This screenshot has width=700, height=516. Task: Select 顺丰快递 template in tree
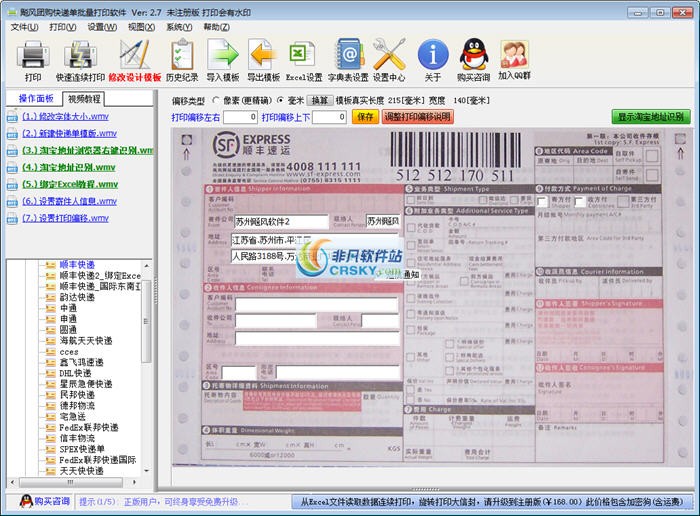coord(77,265)
